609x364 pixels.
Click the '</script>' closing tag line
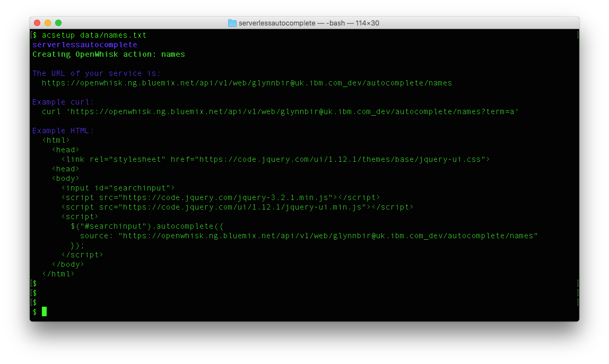[x=82, y=255]
